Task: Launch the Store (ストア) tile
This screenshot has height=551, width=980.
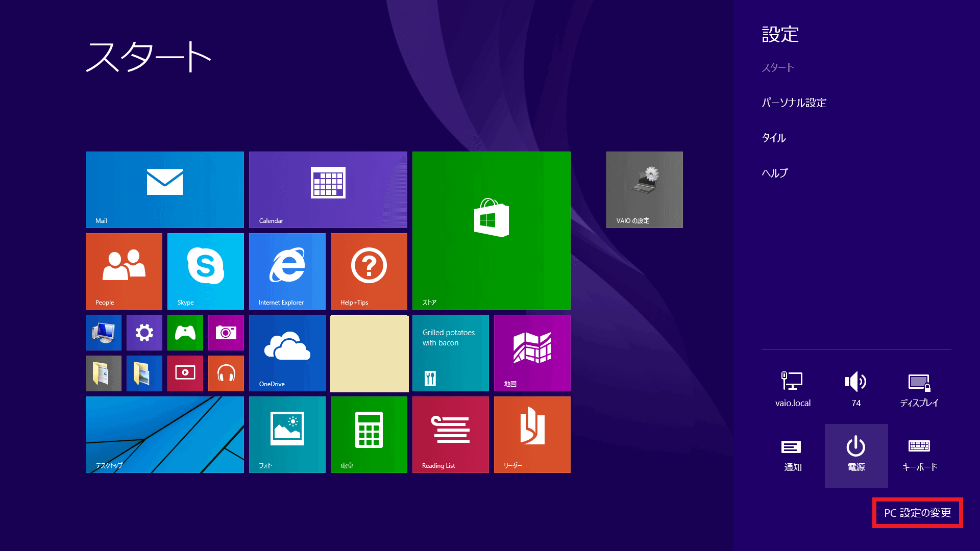Action: (492, 231)
